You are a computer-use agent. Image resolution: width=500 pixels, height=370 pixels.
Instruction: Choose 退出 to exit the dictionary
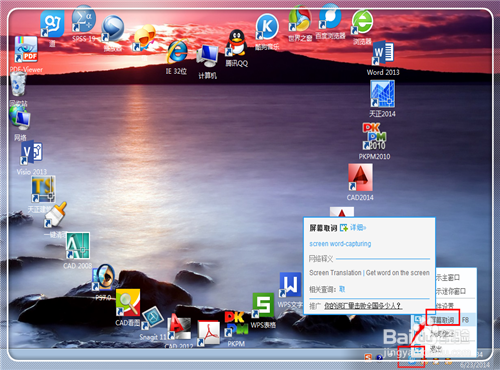click(436, 349)
